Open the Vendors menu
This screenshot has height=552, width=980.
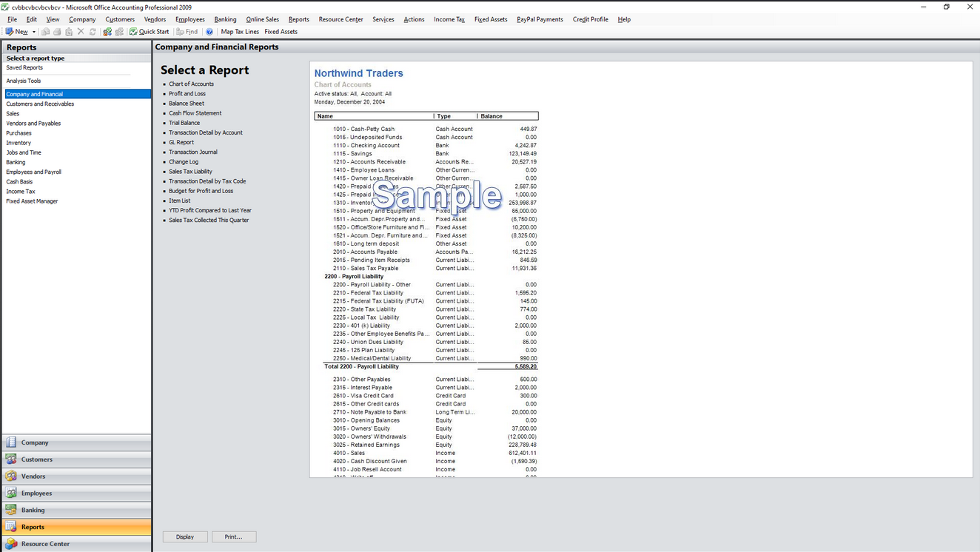[155, 19]
